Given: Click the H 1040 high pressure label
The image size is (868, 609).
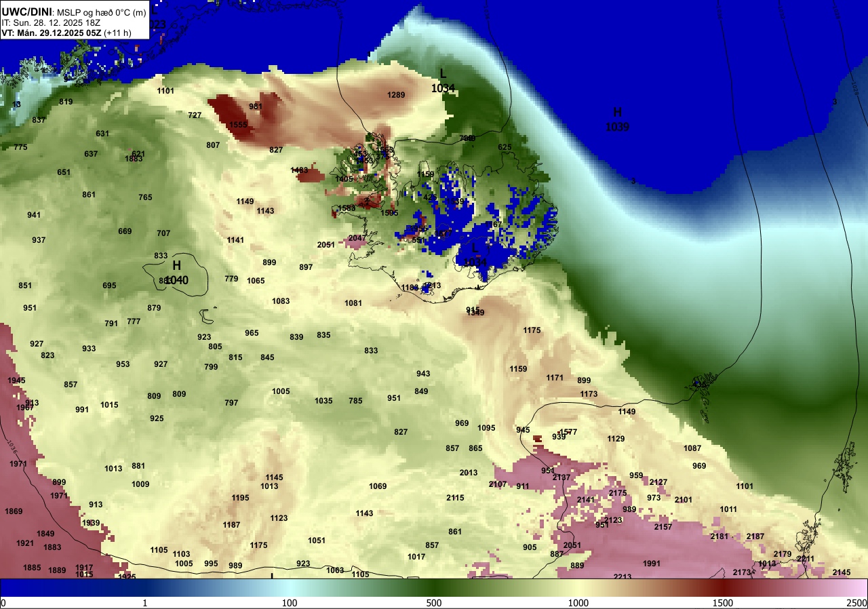Looking at the screenshot, I should (x=177, y=272).
